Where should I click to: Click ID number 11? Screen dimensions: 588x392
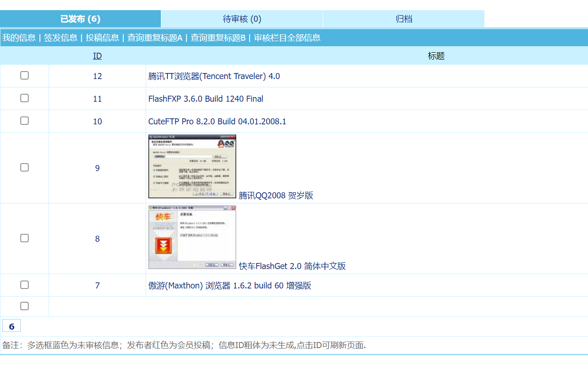click(97, 99)
